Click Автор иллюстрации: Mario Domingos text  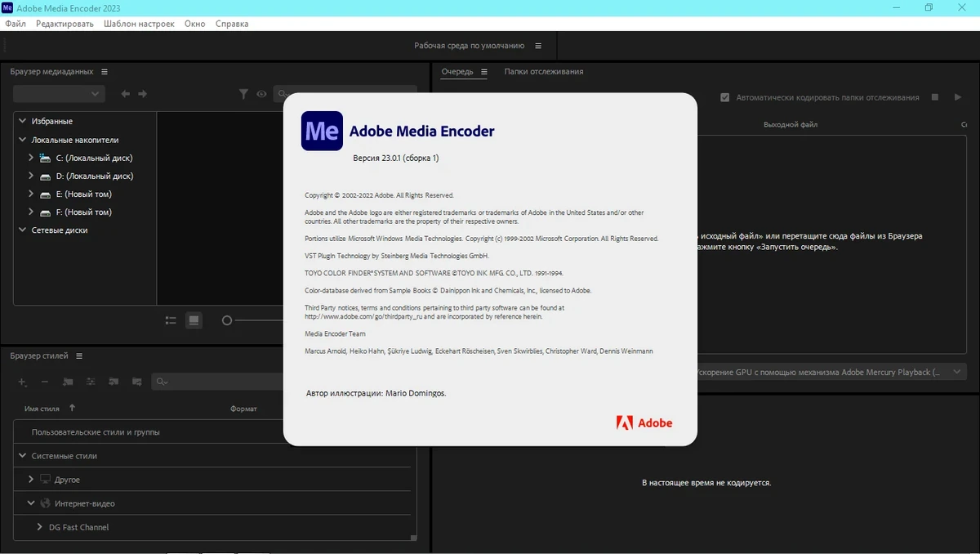click(376, 393)
